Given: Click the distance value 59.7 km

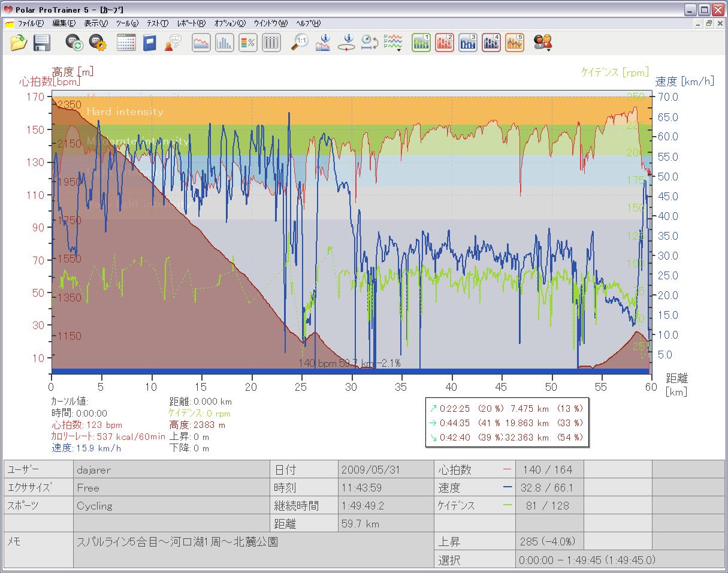Looking at the screenshot, I should (385, 523).
